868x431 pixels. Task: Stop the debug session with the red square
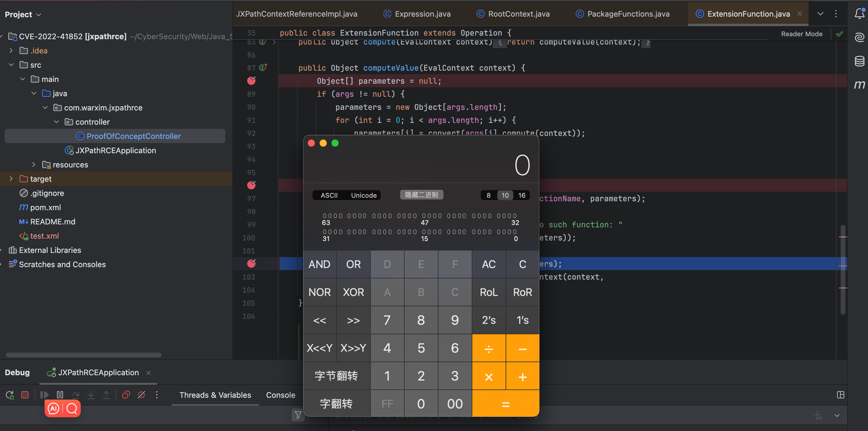click(25, 394)
